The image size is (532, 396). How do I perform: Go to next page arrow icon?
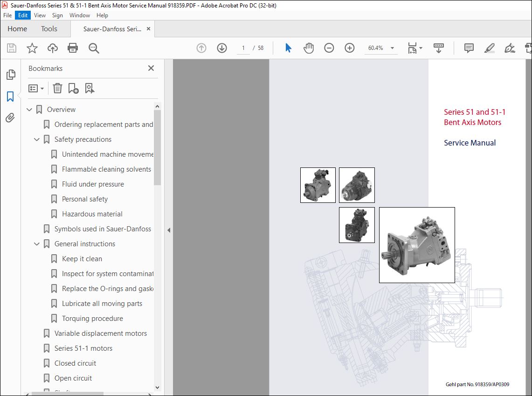(222, 48)
